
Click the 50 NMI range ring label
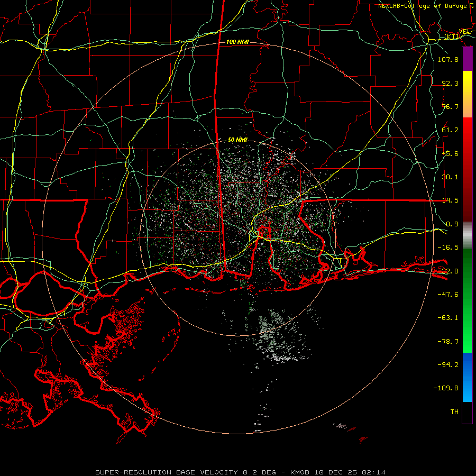coord(237,140)
